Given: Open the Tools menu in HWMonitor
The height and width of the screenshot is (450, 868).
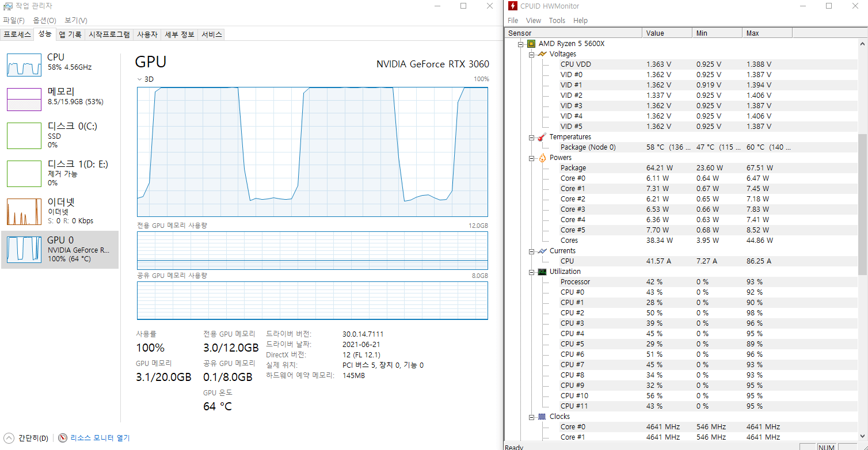Looking at the screenshot, I should pos(557,20).
